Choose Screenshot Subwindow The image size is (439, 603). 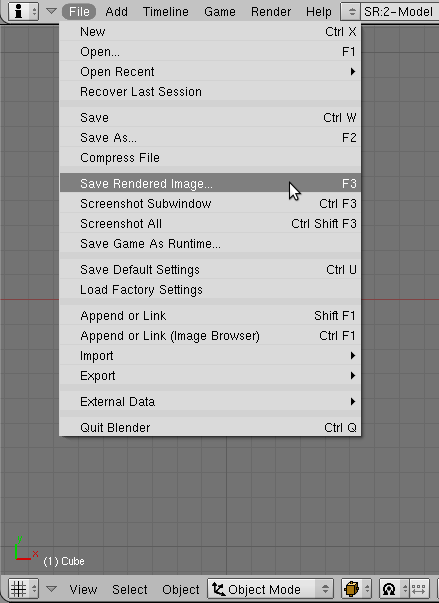click(x=210, y=203)
